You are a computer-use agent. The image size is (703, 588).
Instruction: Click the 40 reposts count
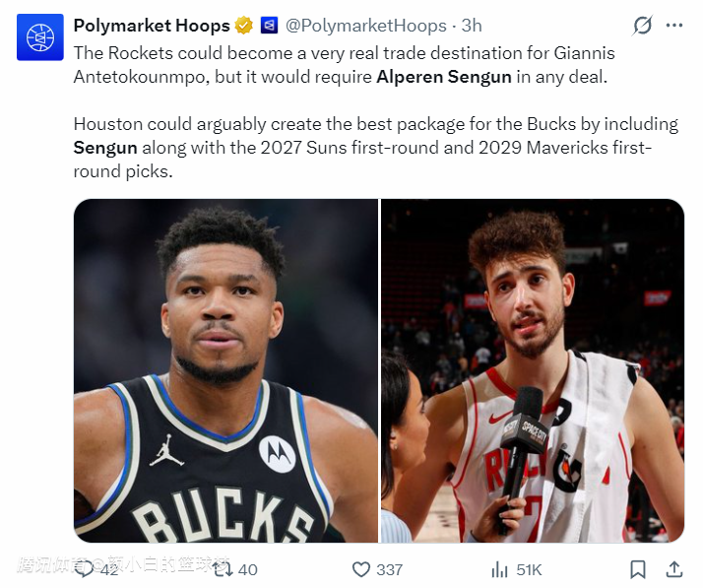click(247, 569)
